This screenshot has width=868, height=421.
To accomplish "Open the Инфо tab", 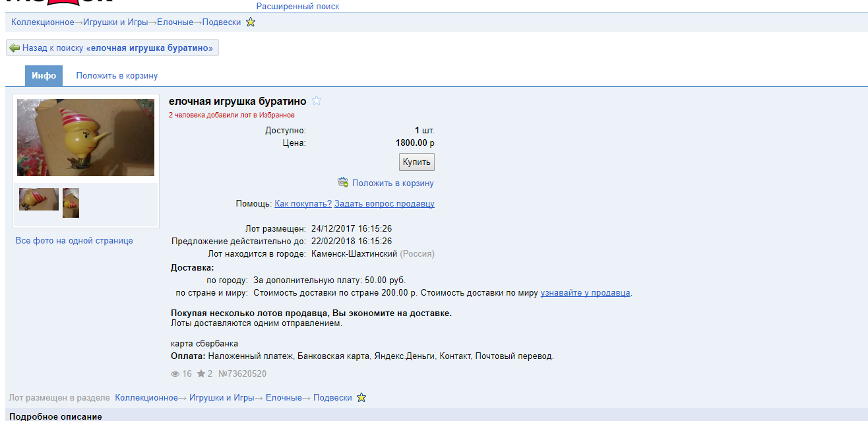I will [x=44, y=75].
